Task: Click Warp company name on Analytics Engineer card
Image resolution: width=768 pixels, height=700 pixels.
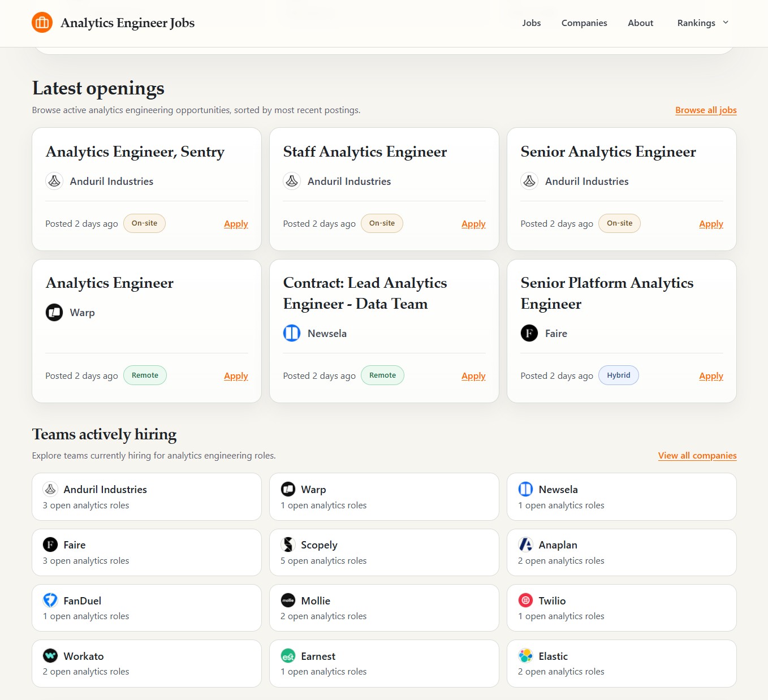Action: 82,313
